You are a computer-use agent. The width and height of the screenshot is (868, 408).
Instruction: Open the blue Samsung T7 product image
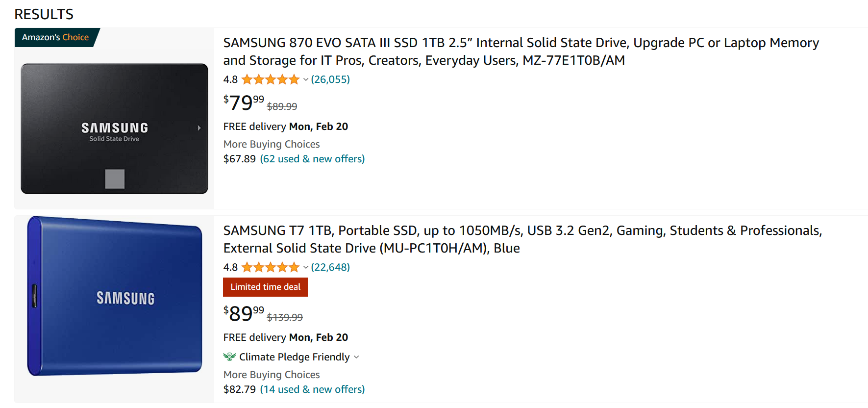coord(114,296)
